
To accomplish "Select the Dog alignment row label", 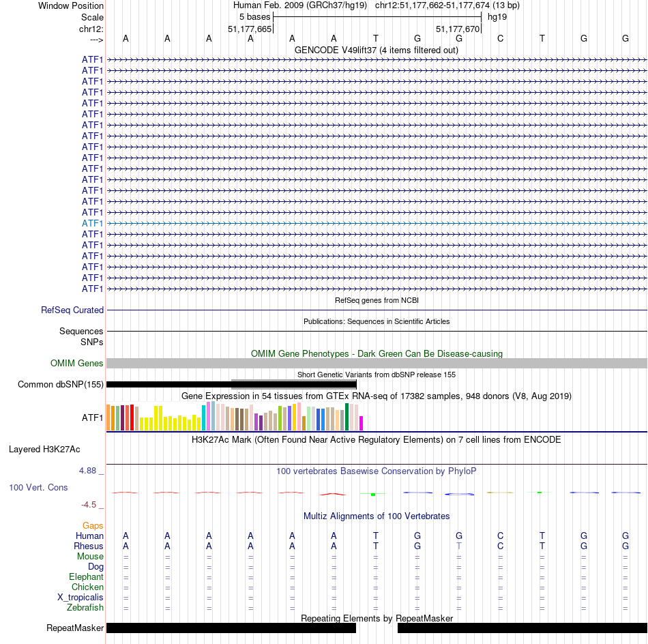I will coord(95,567).
